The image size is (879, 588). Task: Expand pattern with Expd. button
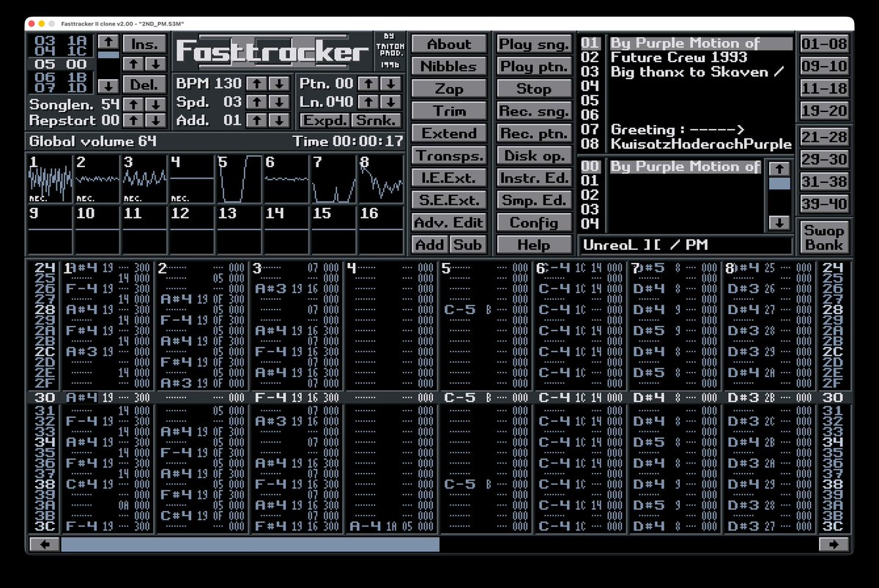click(x=325, y=120)
